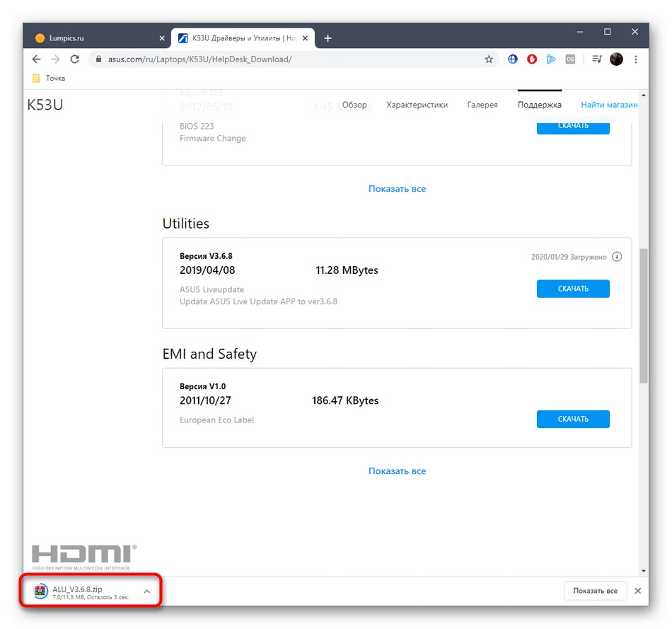The image size is (672, 629).
Task: Select the 11.28 MBytes size text
Action: point(347,270)
